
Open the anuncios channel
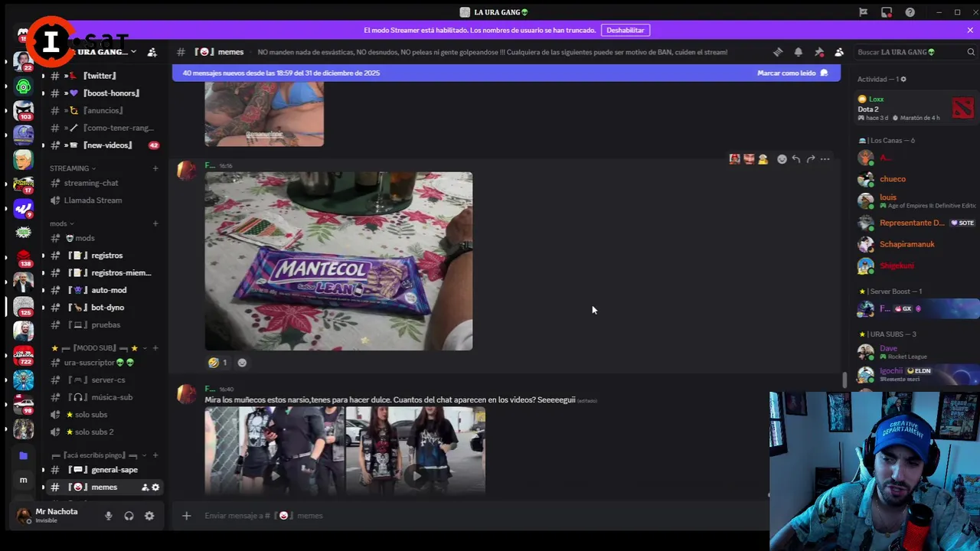[x=103, y=110]
